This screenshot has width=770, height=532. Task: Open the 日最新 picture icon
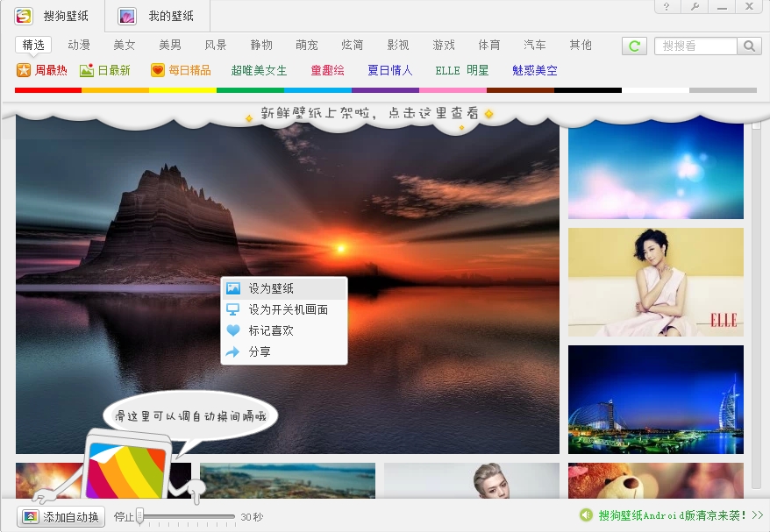(x=87, y=71)
